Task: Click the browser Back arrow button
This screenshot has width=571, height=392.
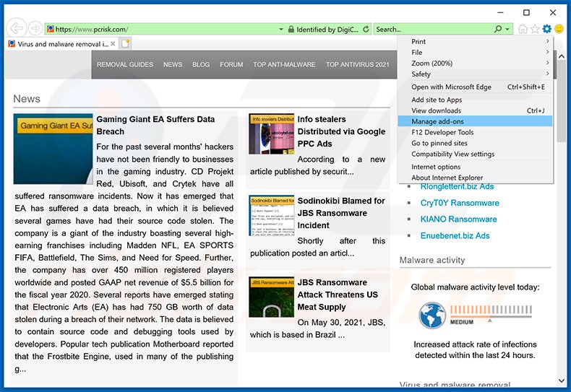Action: (x=16, y=28)
